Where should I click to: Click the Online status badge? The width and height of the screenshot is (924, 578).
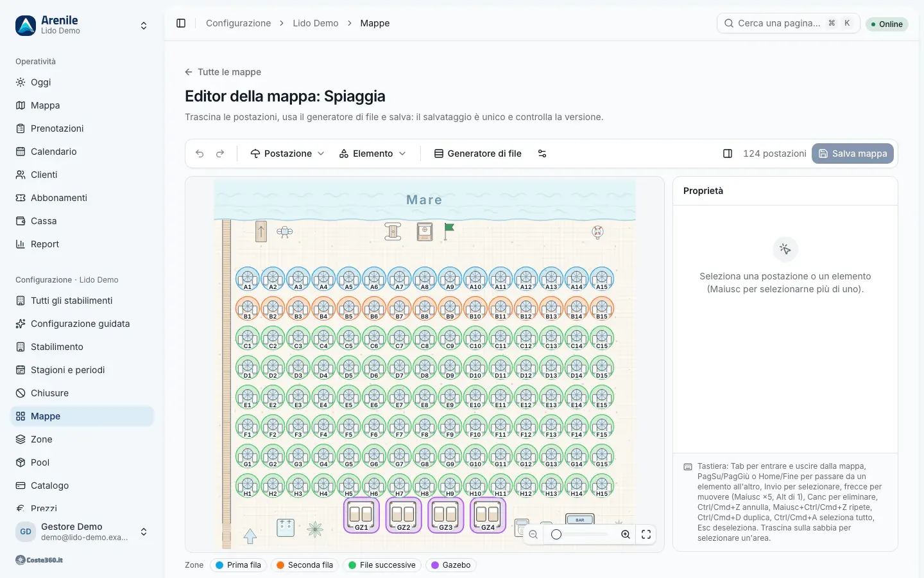click(x=887, y=24)
